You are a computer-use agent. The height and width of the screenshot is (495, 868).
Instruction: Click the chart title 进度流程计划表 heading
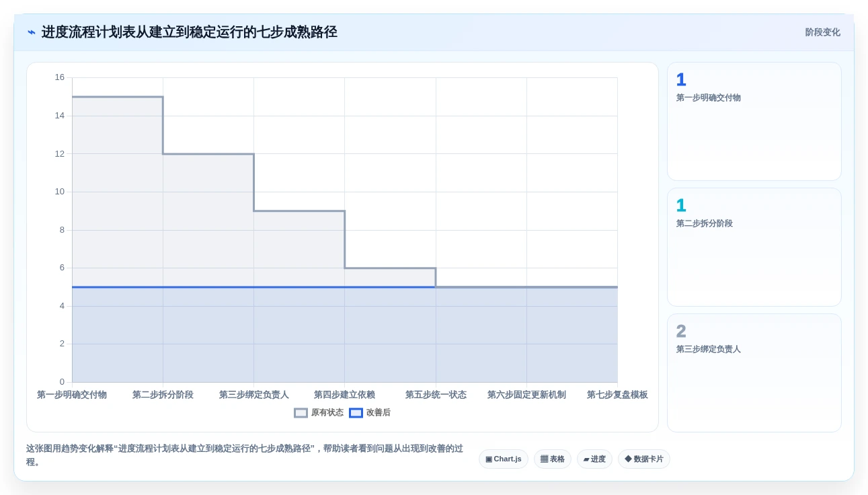[x=189, y=32]
